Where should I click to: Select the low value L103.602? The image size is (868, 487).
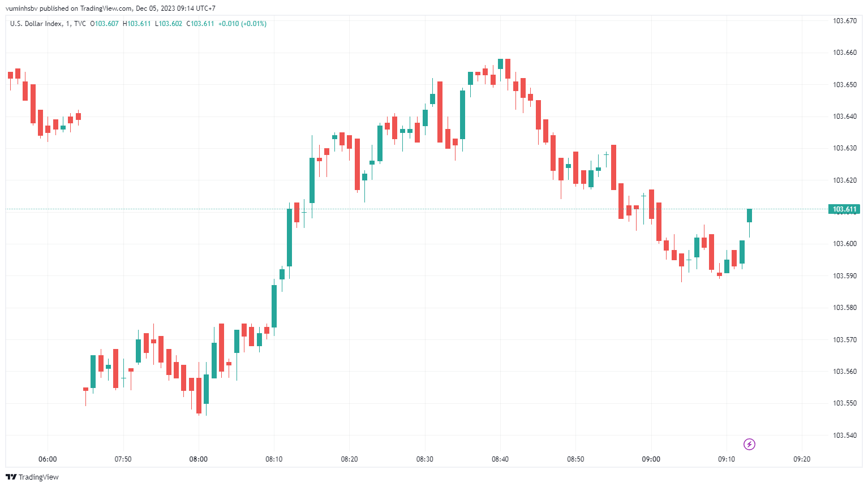tap(169, 24)
